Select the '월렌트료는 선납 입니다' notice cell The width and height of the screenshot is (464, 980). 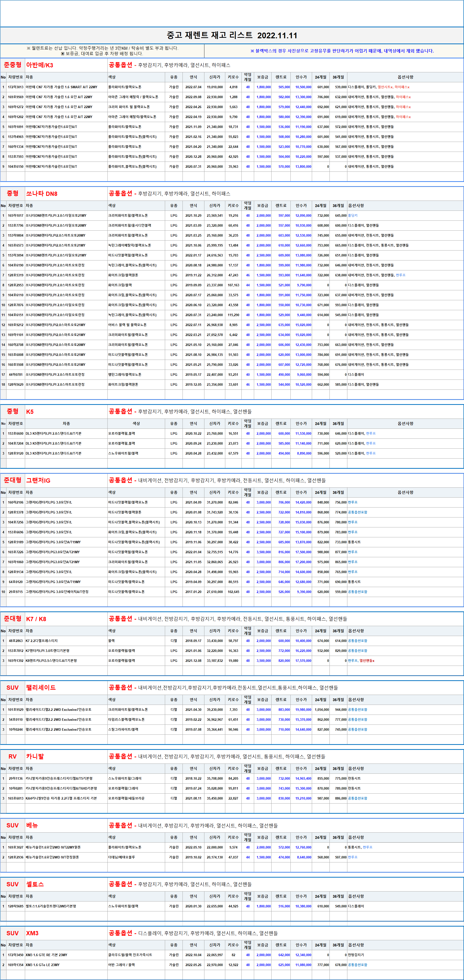point(102,51)
